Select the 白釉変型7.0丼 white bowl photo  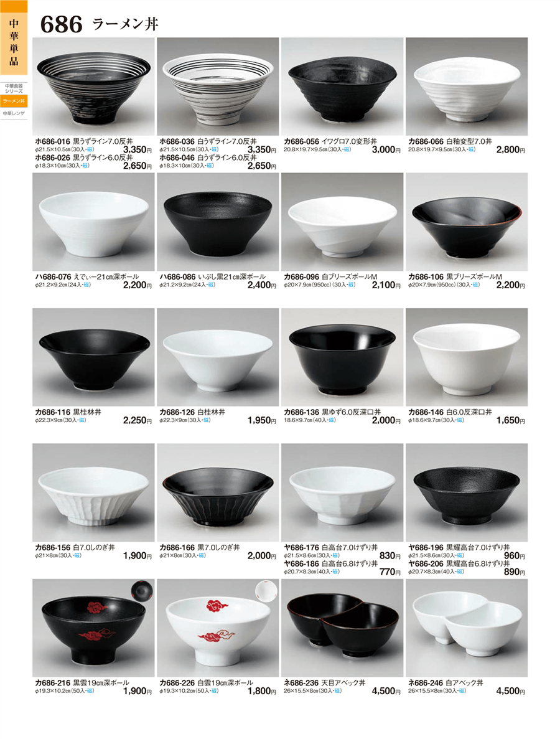467,87
